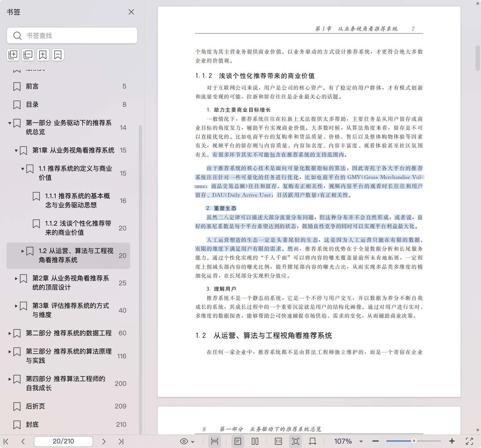Switch to single page view

[x=238, y=441]
